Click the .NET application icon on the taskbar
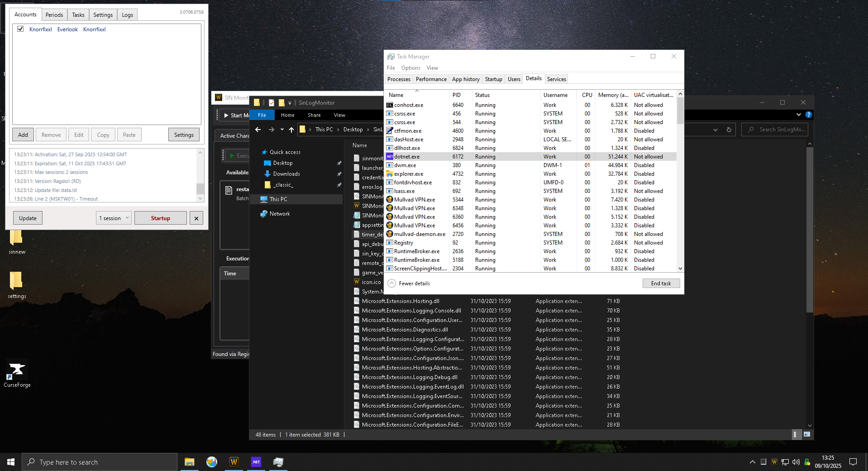This screenshot has height=471, width=868. pos(256,462)
